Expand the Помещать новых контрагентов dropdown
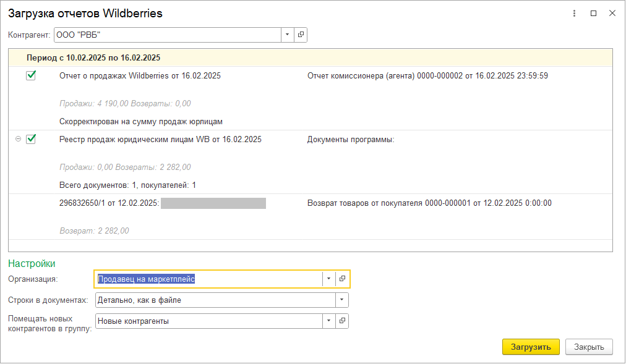The width and height of the screenshot is (626, 364). (328, 321)
